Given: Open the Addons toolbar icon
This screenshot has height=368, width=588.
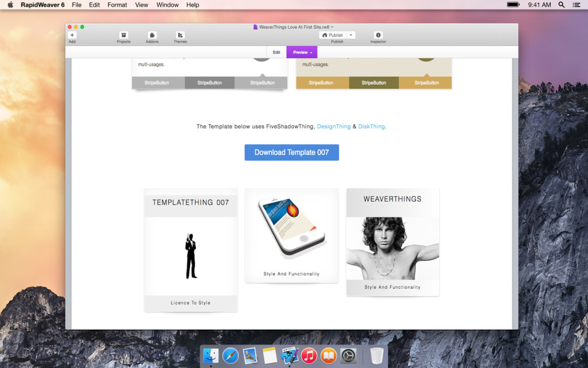Looking at the screenshot, I should click(152, 35).
